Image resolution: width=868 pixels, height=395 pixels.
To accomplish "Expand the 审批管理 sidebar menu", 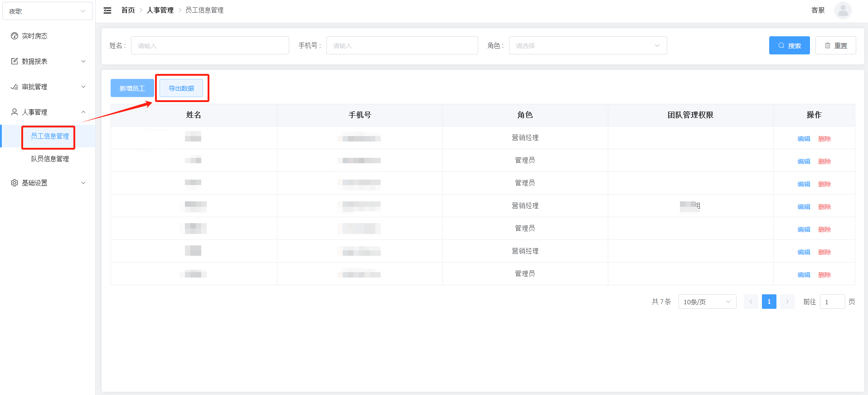I will pos(48,87).
